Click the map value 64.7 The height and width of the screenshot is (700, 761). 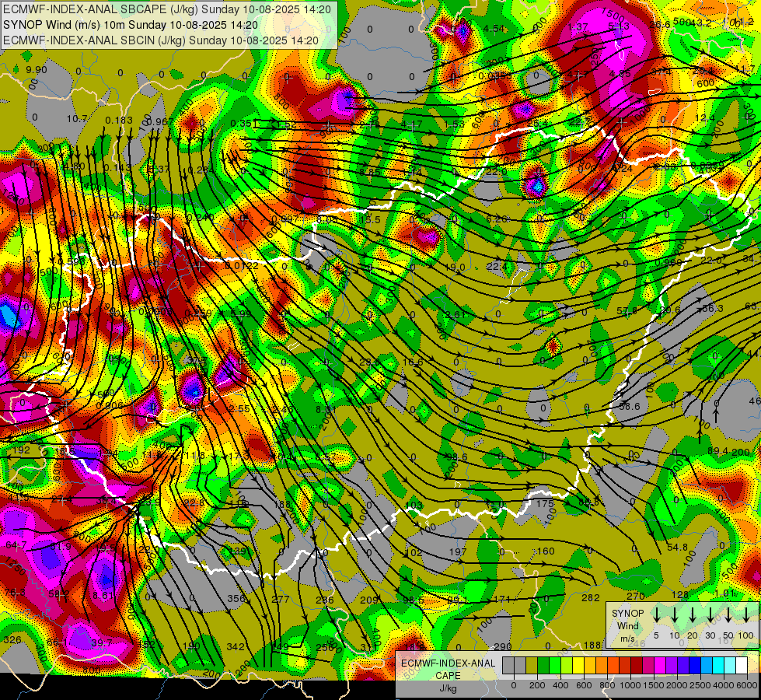click(16, 546)
